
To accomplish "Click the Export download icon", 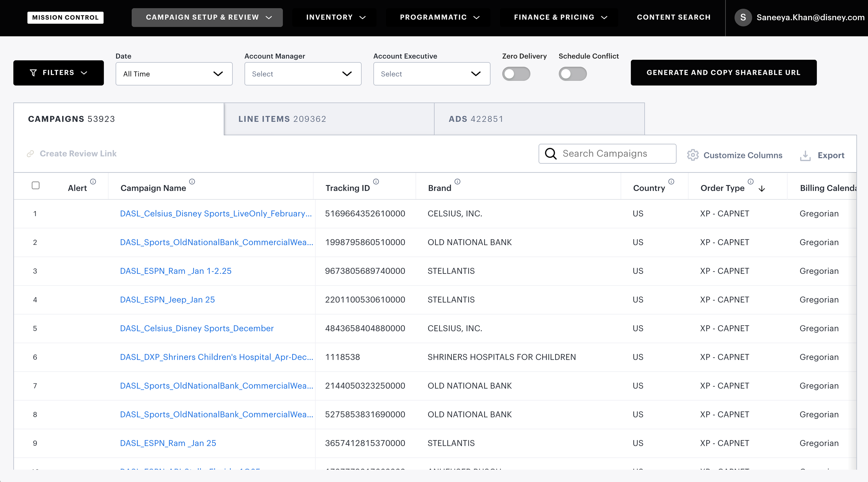I will 805,156.
